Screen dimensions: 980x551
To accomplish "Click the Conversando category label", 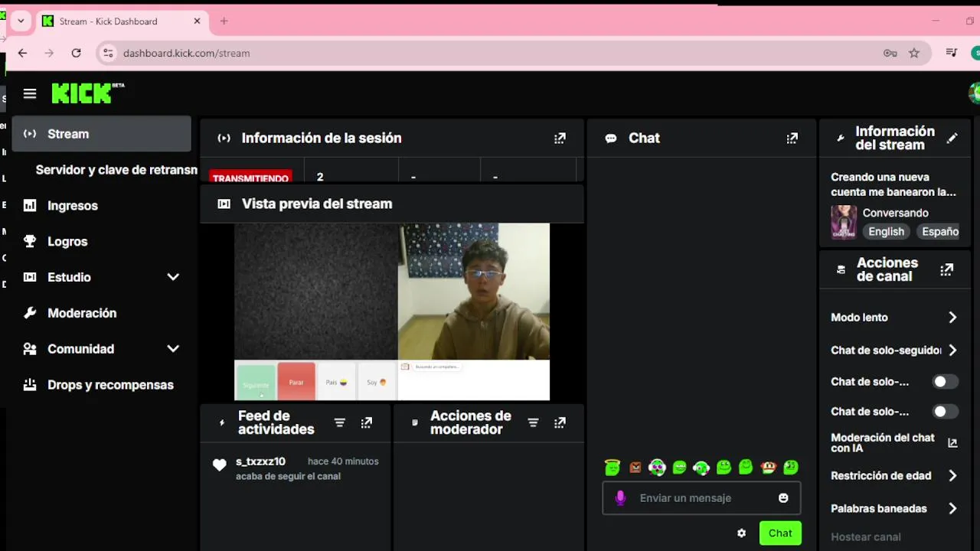I will [x=896, y=214].
